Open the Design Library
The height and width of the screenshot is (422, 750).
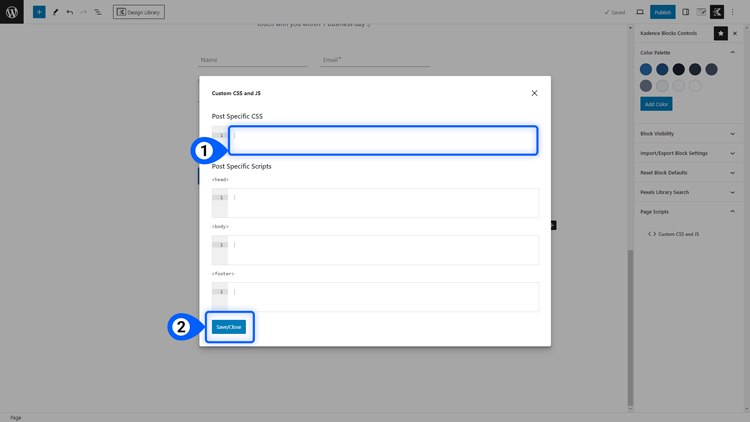point(139,12)
